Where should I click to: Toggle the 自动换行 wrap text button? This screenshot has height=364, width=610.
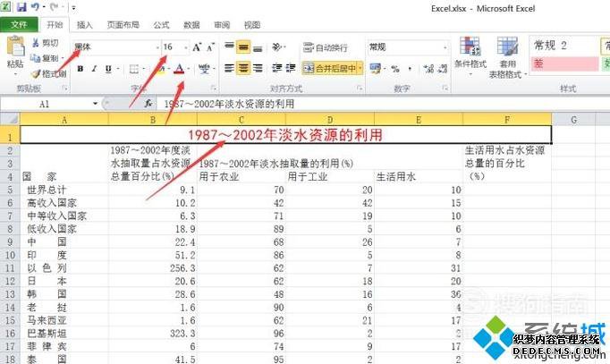click(x=326, y=47)
